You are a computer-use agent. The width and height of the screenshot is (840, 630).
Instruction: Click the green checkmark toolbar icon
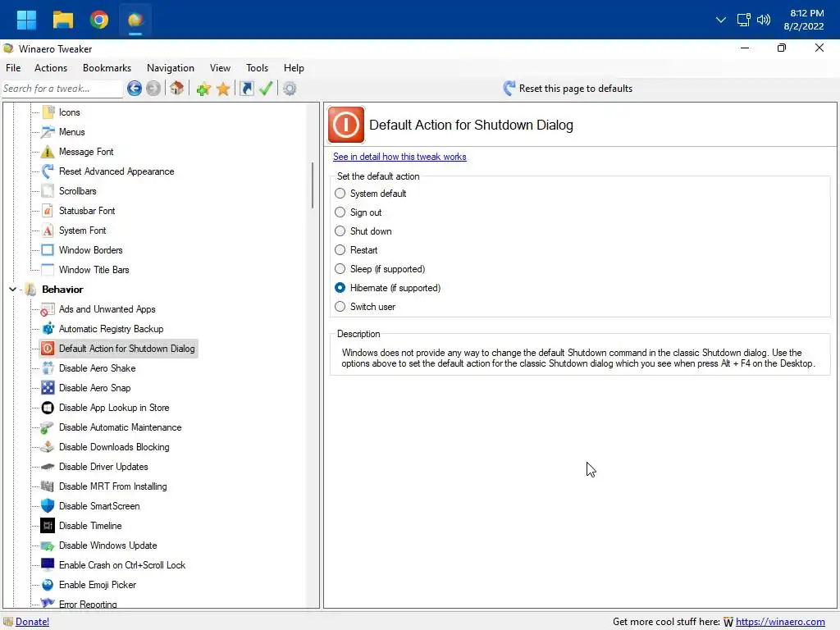[x=267, y=89]
